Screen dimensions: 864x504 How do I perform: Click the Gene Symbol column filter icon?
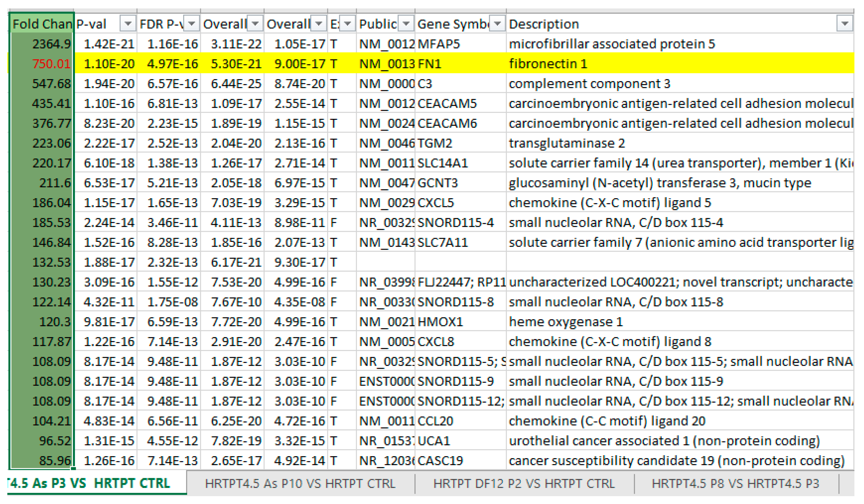[x=497, y=24]
